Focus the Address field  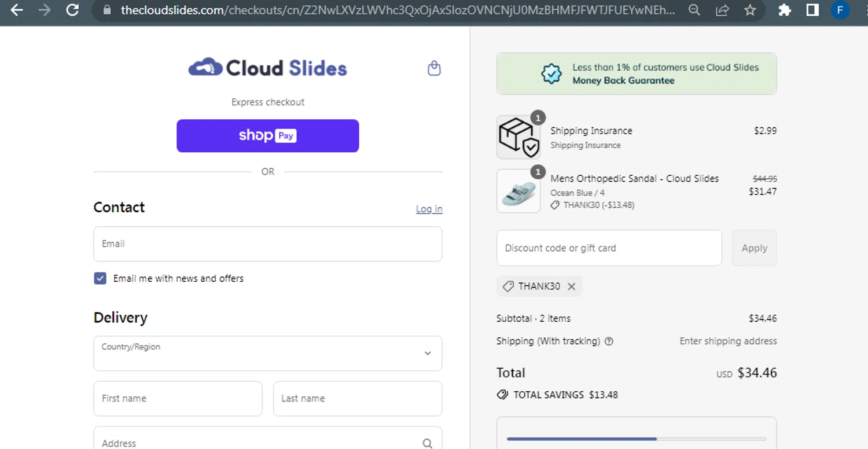pos(268,439)
